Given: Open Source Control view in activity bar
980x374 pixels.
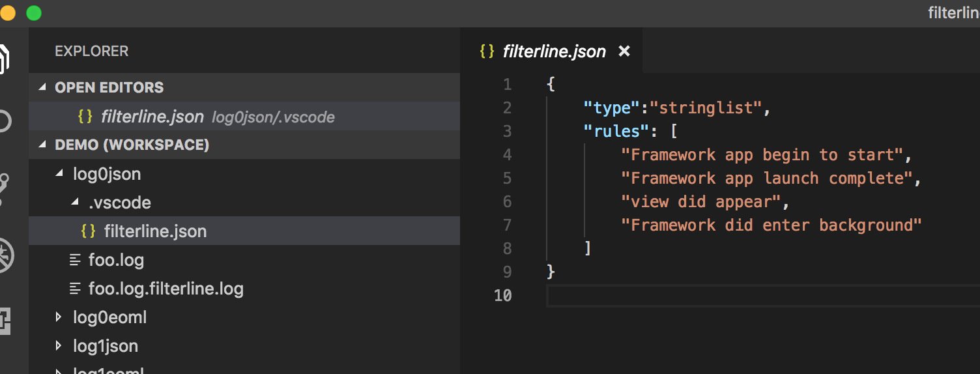Looking at the screenshot, I should click(x=4, y=189).
